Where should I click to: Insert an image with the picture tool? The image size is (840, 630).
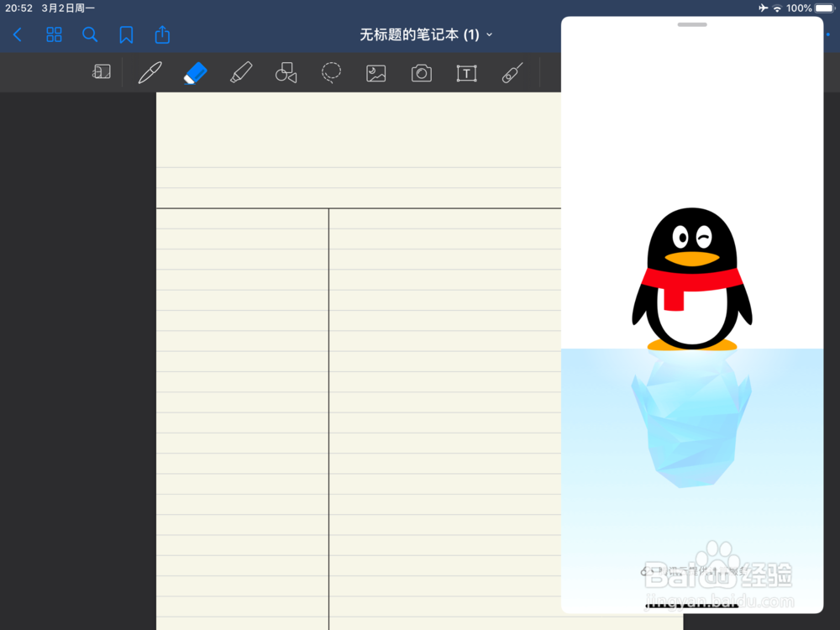376,73
